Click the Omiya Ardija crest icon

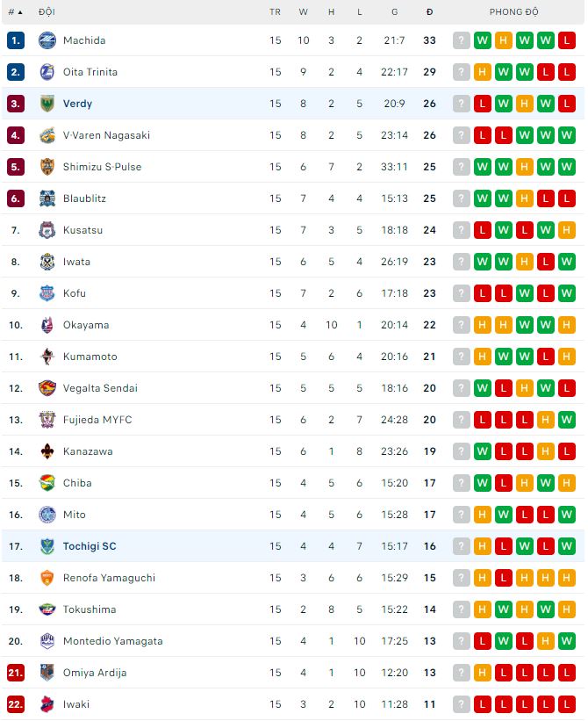(47, 673)
